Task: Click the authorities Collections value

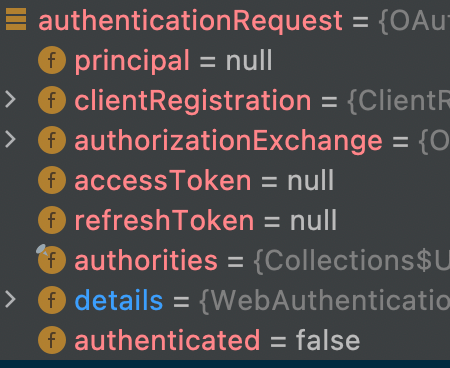Action: click(352, 260)
